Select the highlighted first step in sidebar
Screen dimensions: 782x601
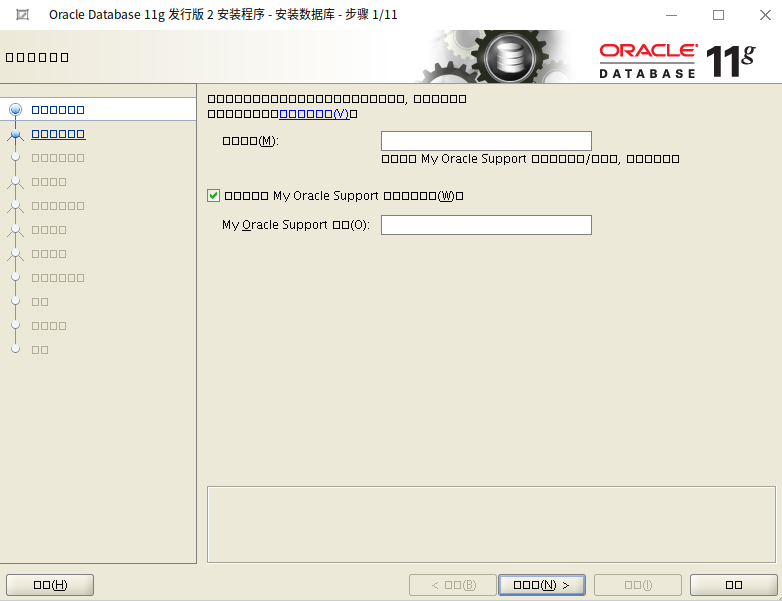58,110
